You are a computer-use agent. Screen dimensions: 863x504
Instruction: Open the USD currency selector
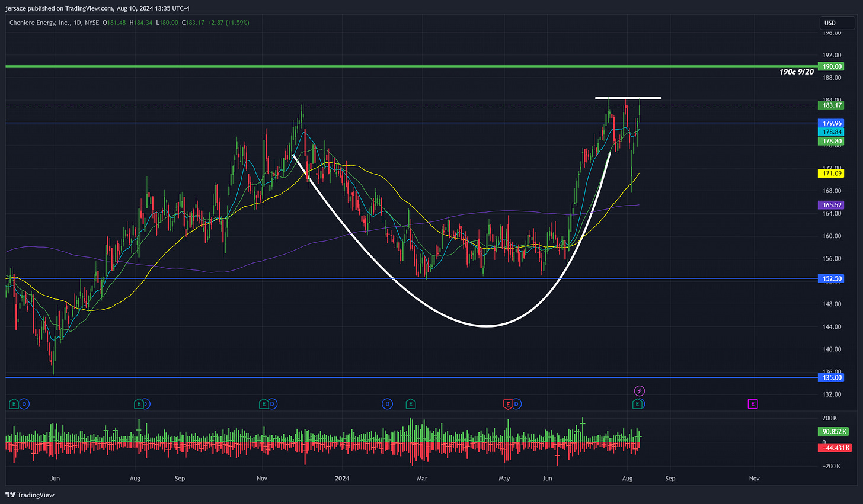tap(836, 23)
